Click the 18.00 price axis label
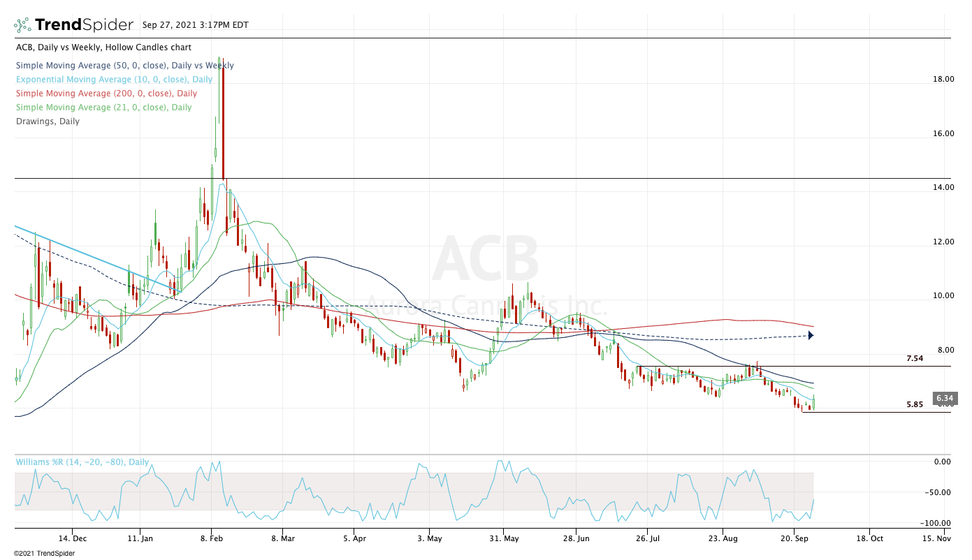 (x=943, y=80)
